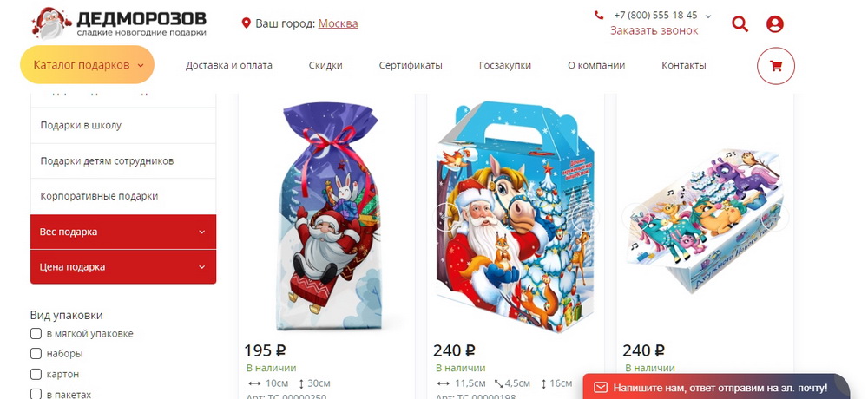This screenshot has height=399, width=868.
Task: Click the red phone handset icon
Action: tap(598, 16)
